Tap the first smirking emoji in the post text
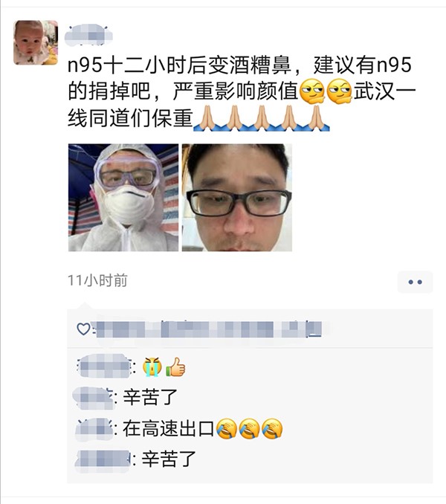Viewport: 446px width, 504px height. click(x=312, y=91)
